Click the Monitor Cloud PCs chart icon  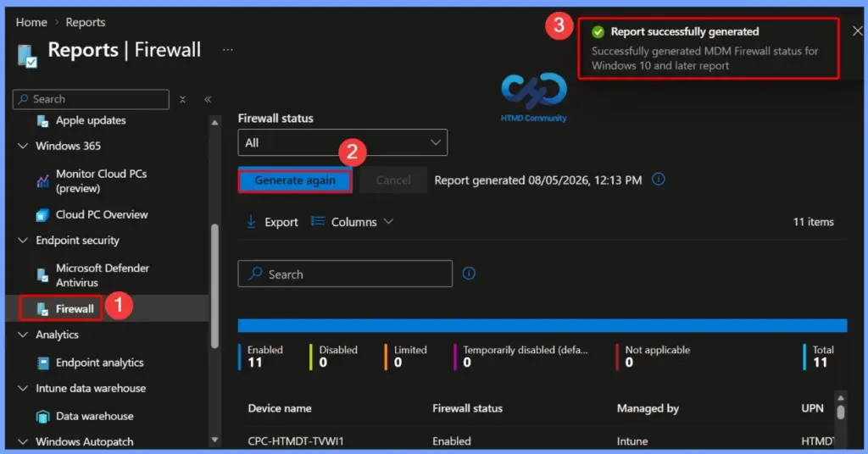42,180
